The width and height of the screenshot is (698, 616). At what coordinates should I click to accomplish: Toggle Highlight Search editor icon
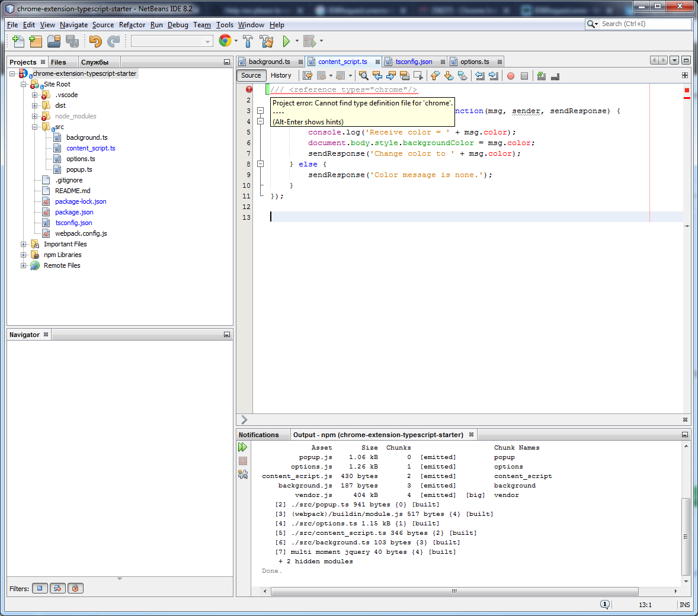point(405,76)
